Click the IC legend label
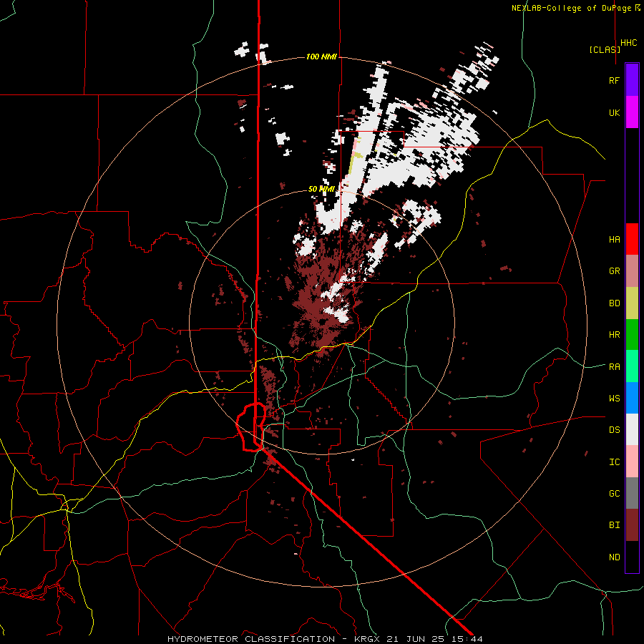This screenshot has width=644, height=644. (x=614, y=462)
